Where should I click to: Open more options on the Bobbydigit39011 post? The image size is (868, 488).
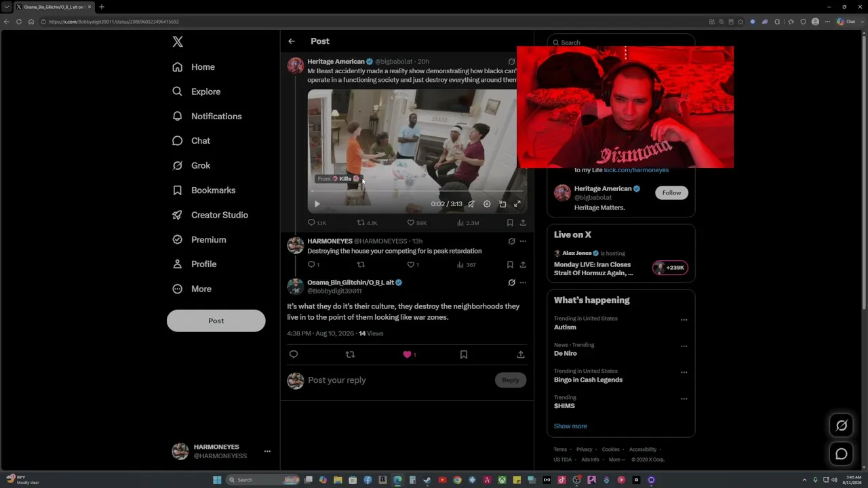point(523,283)
